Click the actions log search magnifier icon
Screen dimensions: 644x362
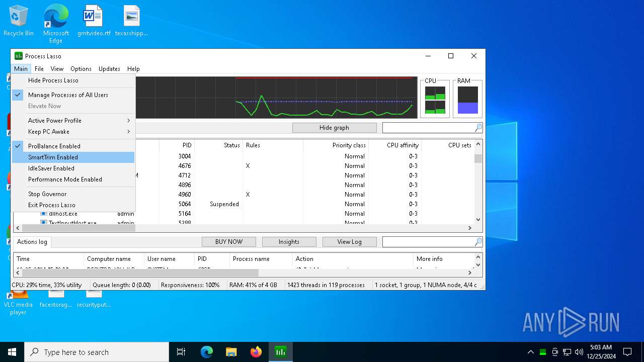pos(478,242)
